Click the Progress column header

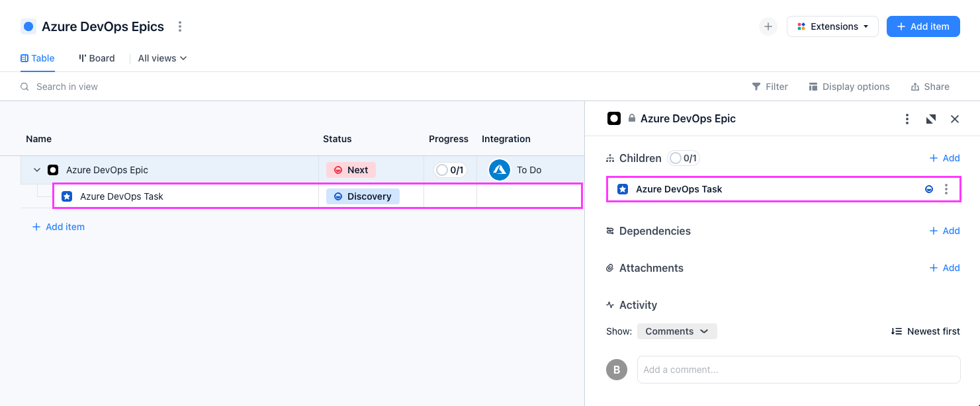pos(449,139)
